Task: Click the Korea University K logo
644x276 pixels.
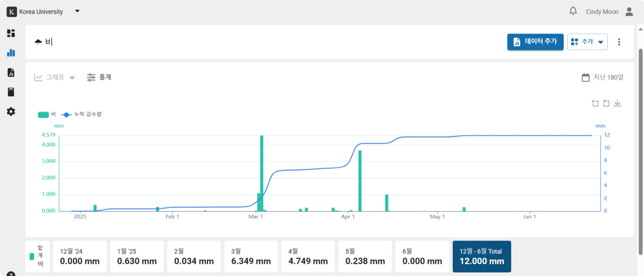Action: tap(12, 12)
